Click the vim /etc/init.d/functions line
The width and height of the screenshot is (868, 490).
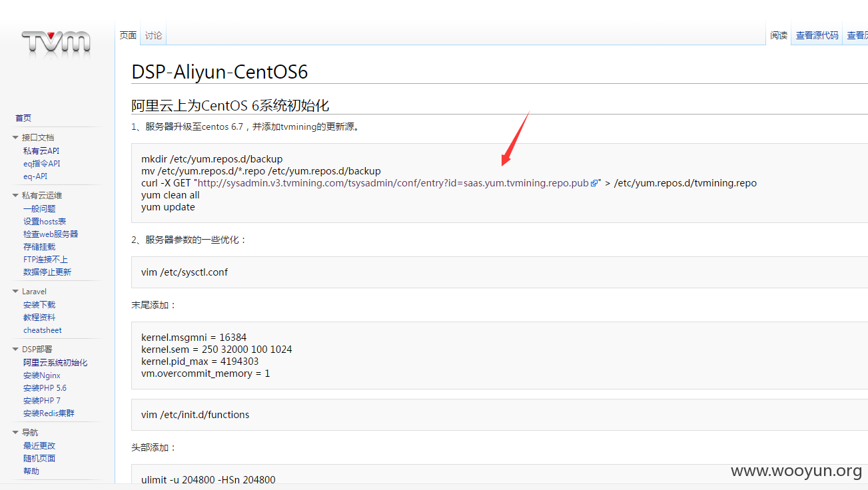[x=195, y=415]
